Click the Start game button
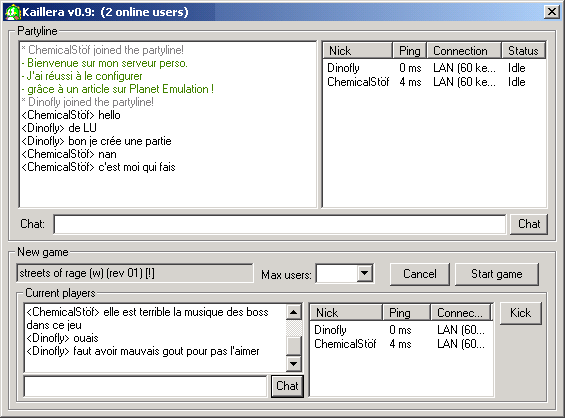The width and height of the screenshot is (565, 418). coord(497,274)
